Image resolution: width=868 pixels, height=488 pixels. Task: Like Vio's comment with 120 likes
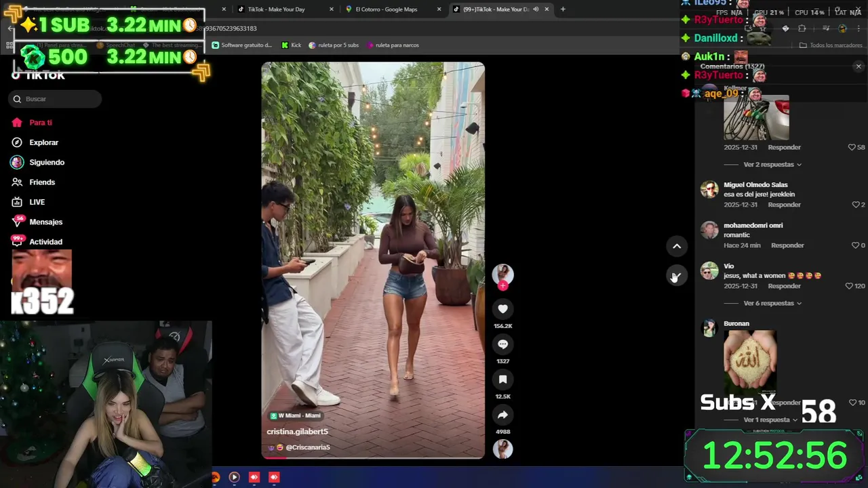coord(849,286)
